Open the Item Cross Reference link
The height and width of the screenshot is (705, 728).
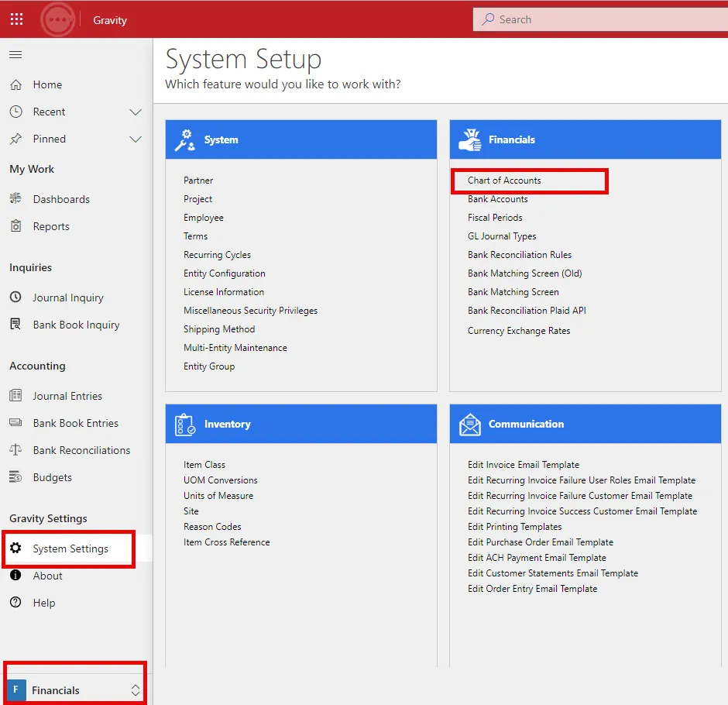coord(227,542)
